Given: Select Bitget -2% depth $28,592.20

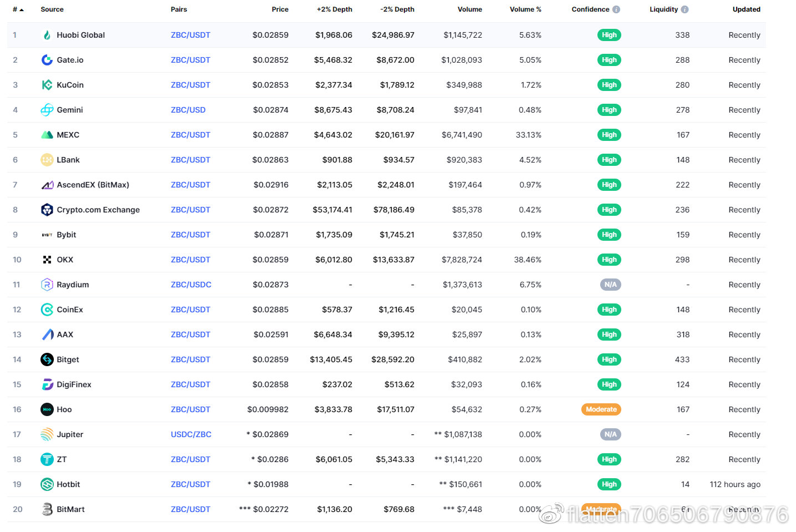Looking at the screenshot, I should pyautogui.click(x=393, y=359).
